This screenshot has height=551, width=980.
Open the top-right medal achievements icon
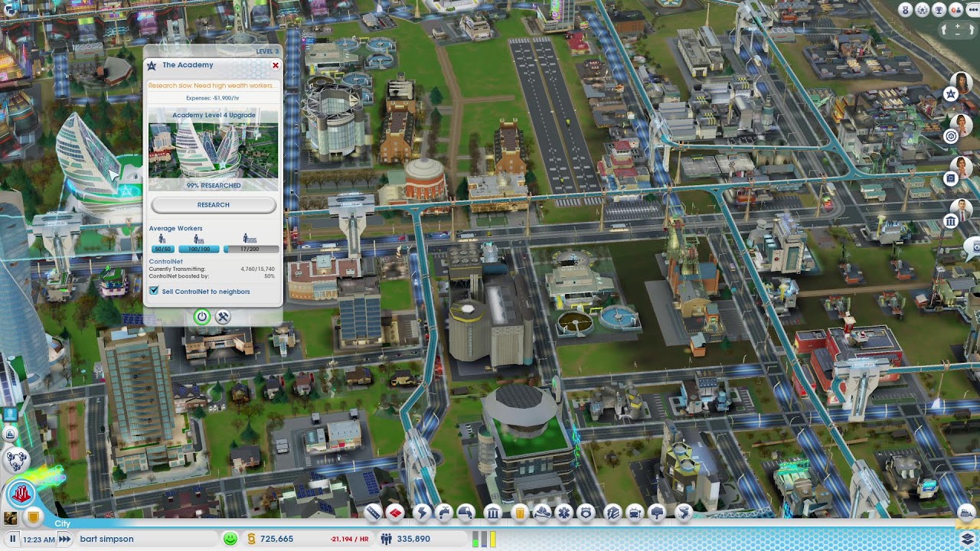tap(906, 10)
